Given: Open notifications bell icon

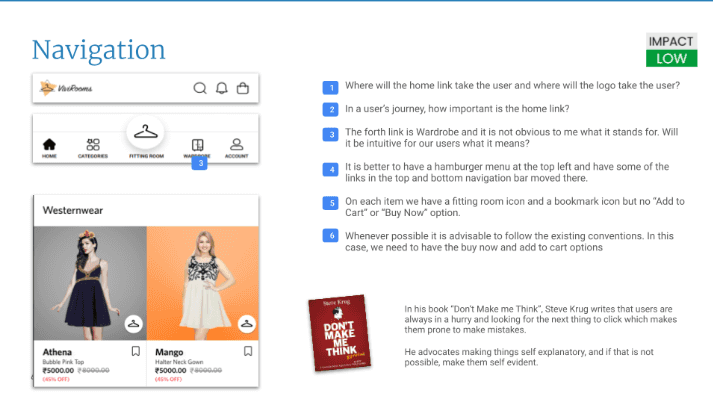Looking at the screenshot, I should click(x=221, y=88).
